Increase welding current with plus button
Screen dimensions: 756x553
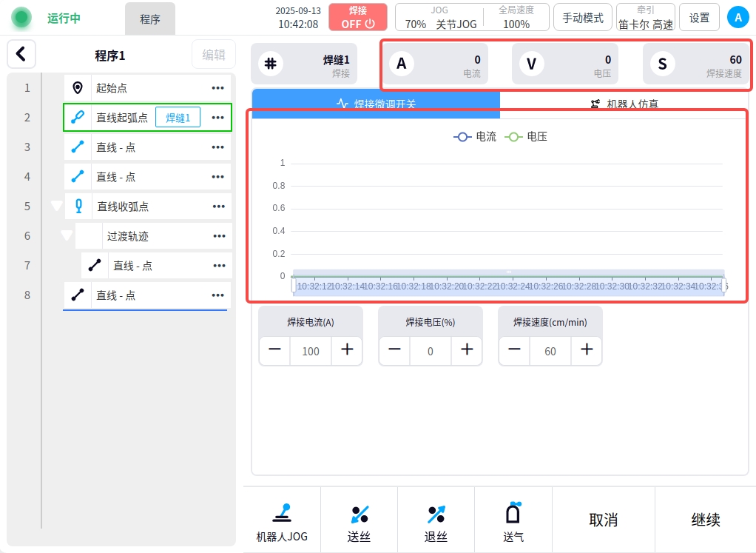click(x=347, y=350)
